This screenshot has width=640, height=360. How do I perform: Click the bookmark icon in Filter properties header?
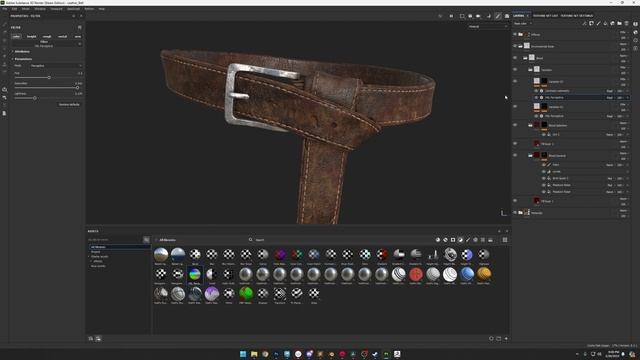pyautogui.click(x=80, y=27)
